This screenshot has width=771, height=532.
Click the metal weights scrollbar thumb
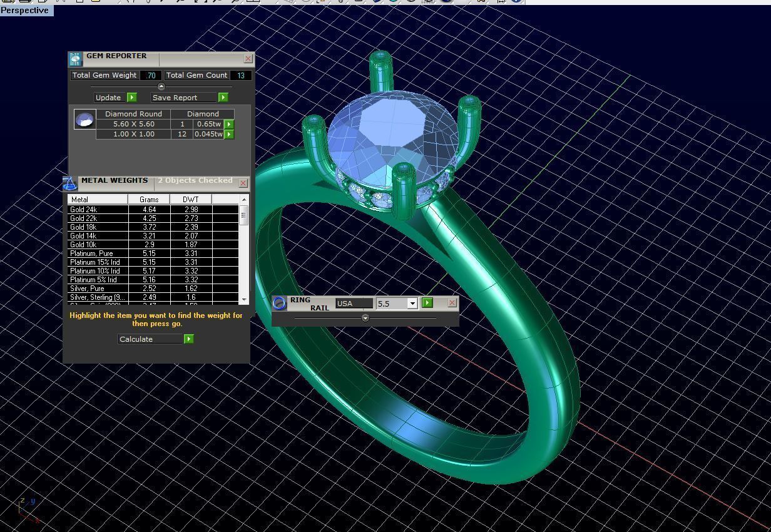click(x=244, y=215)
